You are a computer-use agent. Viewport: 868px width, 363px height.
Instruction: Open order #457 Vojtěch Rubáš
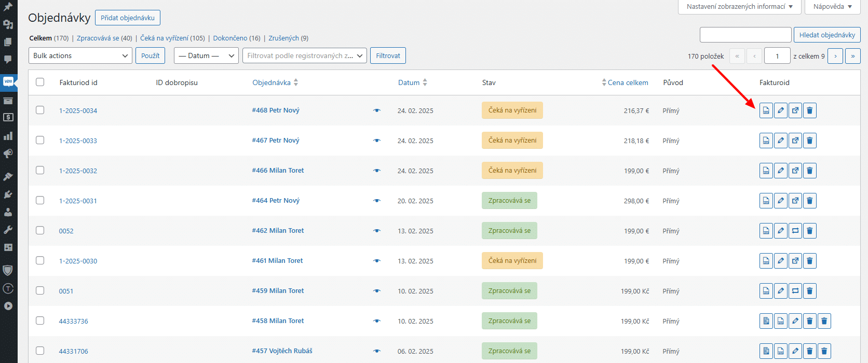pos(282,351)
